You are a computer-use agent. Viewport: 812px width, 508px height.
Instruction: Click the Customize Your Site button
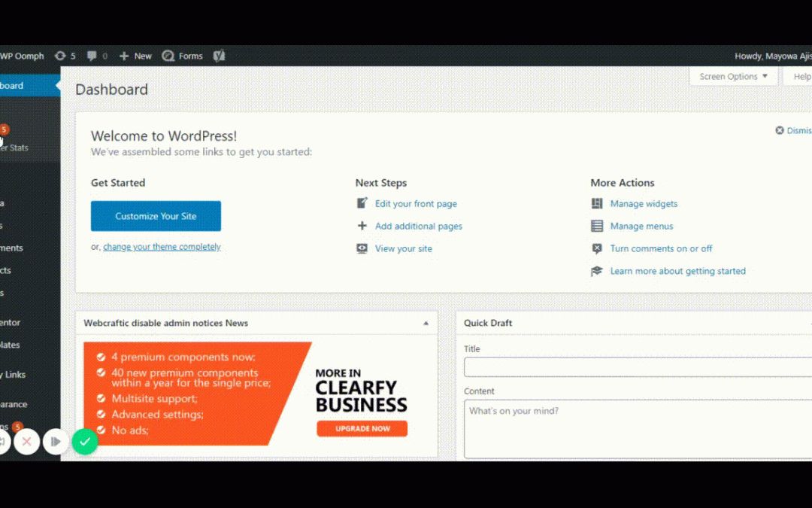pos(156,216)
